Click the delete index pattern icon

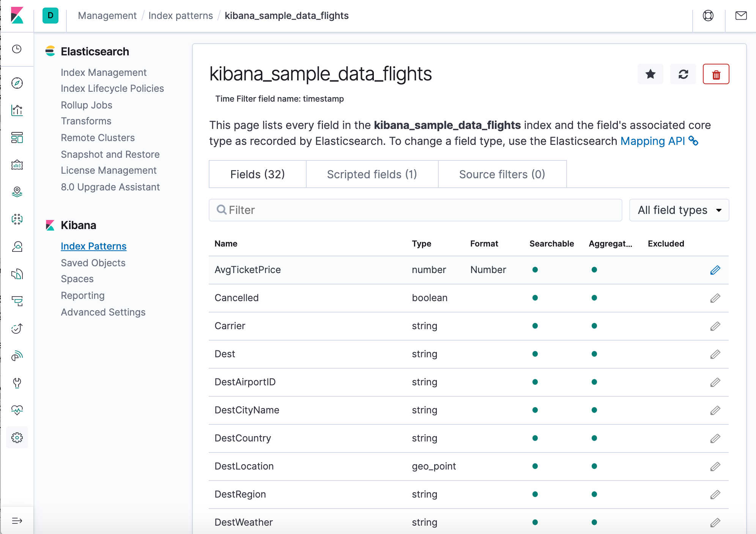pos(715,74)
